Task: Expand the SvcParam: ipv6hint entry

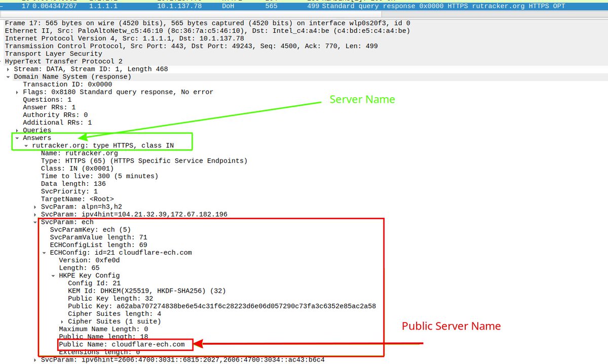Action: (x=35, y=360)
